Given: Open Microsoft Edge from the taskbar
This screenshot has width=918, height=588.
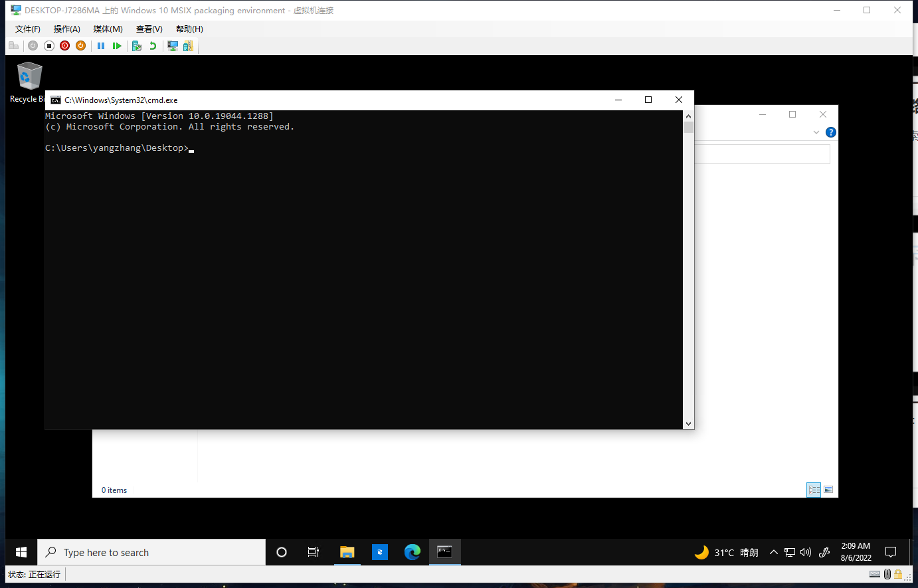Looking at the screenshot, I should click(413, 552).
